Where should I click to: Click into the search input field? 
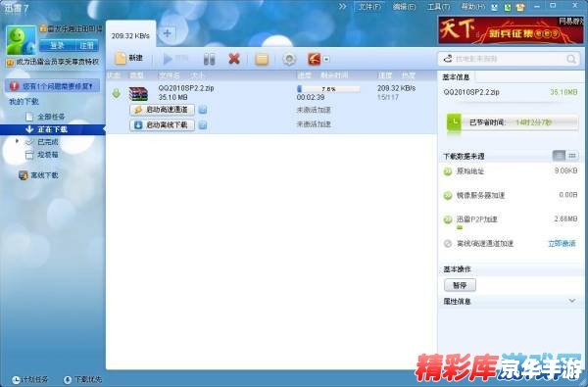(509, 59)
